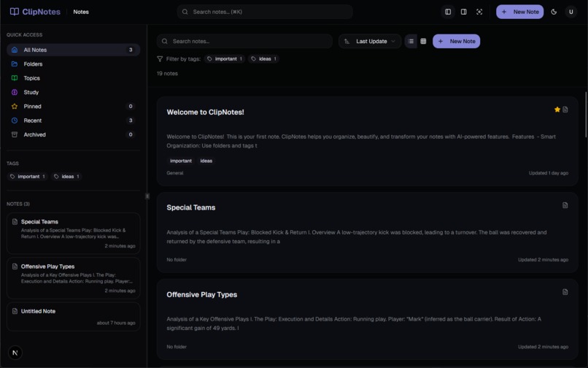Click the General folder label

point(175,173)
